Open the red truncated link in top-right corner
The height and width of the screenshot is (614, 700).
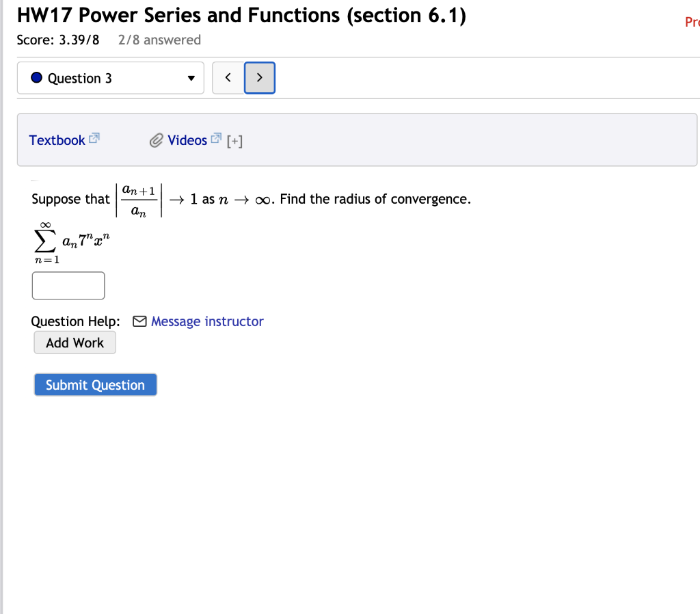point(691,22)
